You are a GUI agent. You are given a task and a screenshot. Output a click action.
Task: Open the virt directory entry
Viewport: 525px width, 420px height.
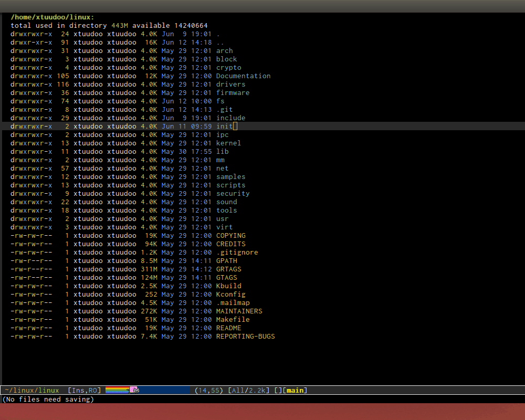224,227
